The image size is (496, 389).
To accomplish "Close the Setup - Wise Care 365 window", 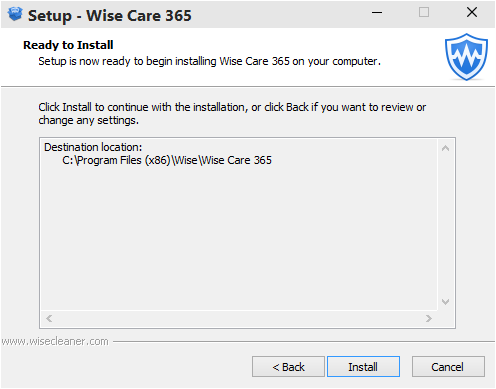I will (x=472, y=13).
